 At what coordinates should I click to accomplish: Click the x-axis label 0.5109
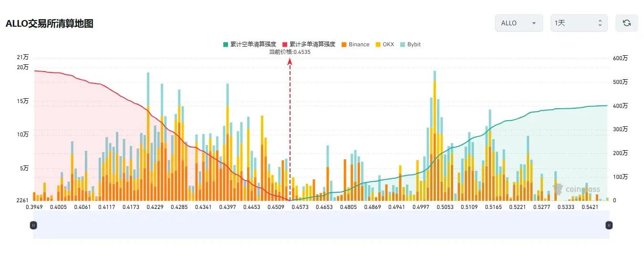[x=469, y=207]
